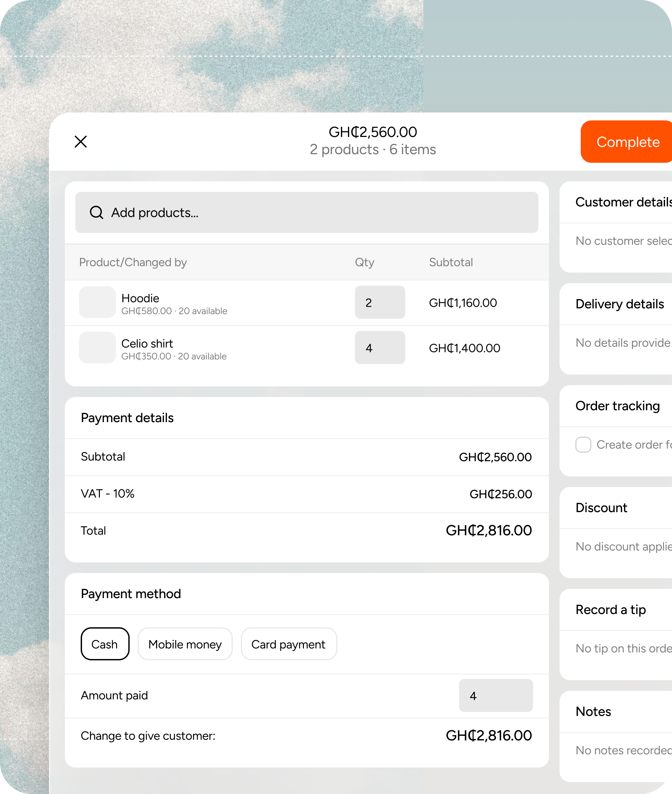This screenshot has width=672, height=794.
Task: Edit the quantity of Hoodie
Action: pyautogui.click(x=379, y=302)
